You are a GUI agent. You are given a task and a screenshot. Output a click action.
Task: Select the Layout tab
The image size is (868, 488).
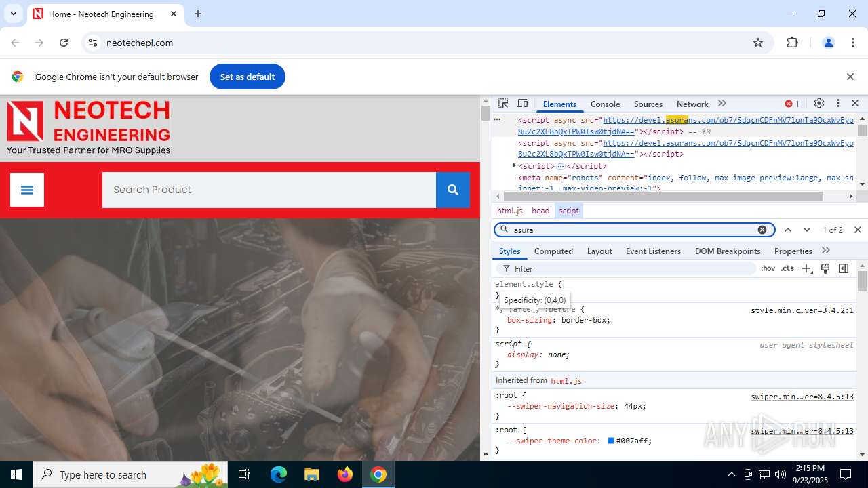click(599, 251)
